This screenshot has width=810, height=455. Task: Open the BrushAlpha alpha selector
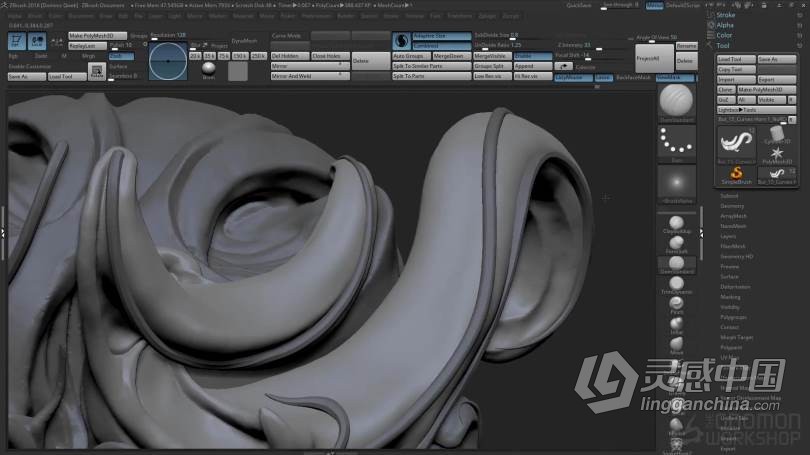[676, 183]
